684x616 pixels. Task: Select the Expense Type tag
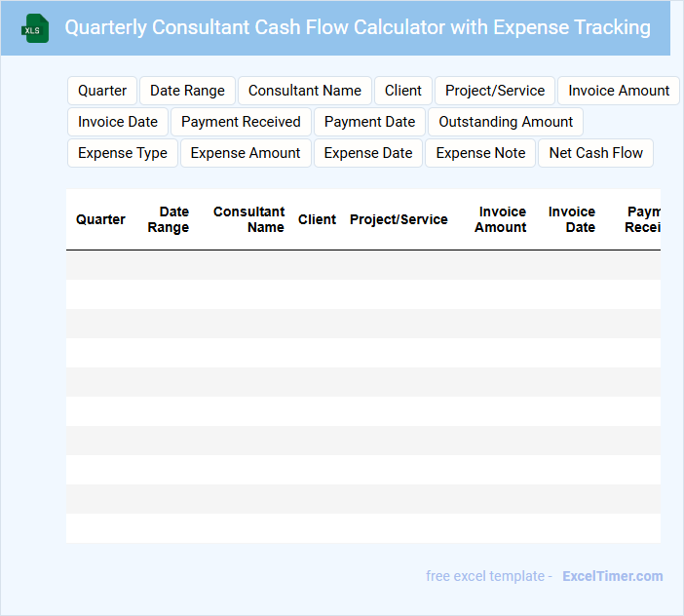click(123, 153)
